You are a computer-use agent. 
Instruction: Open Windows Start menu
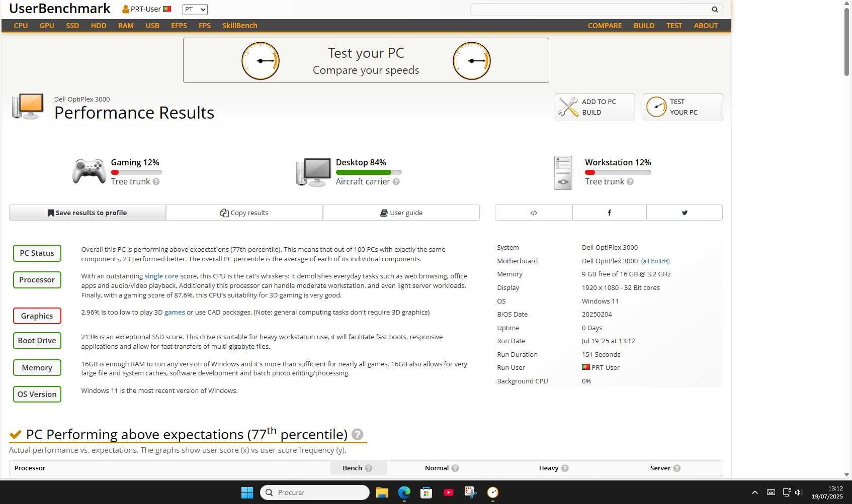[247, 492]
